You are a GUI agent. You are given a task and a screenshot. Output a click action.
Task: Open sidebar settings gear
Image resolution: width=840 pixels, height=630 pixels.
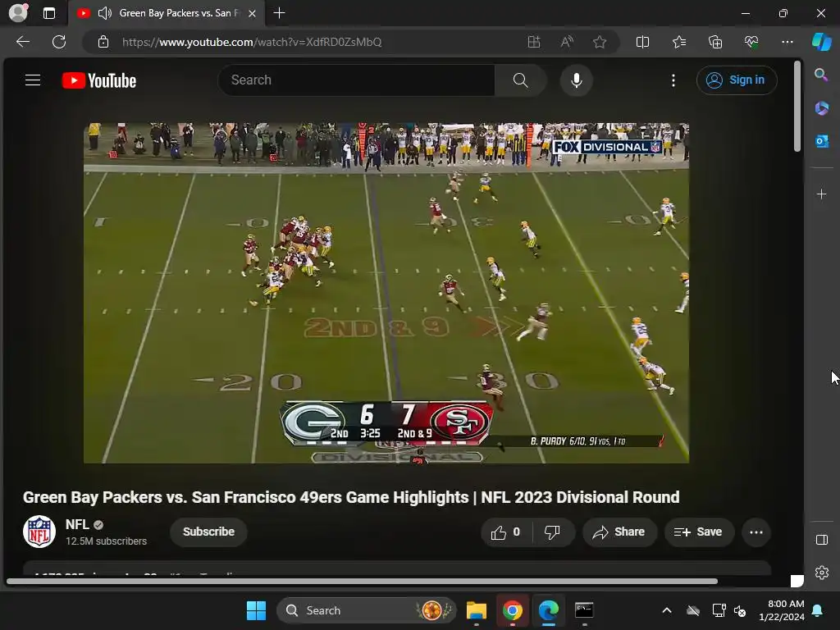(x=821, y=573)
